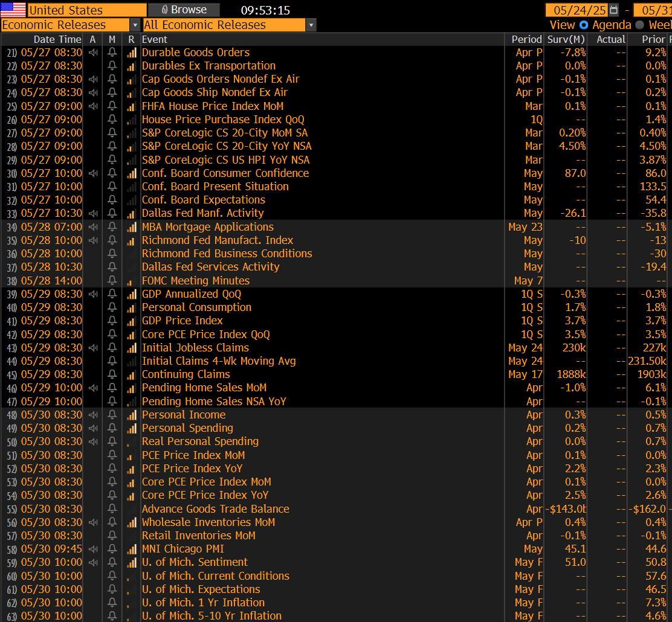Click speaker icon for Wholesale Inventories MoM

[x=93, y=522]
